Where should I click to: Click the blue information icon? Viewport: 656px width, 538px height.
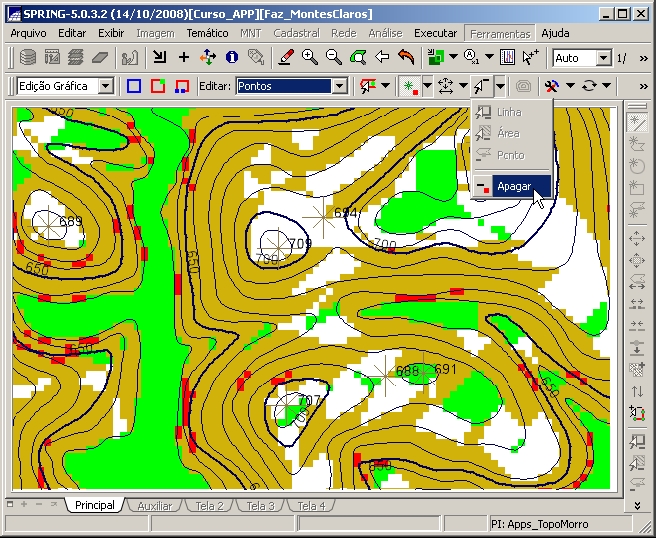(x=232, y=58)
